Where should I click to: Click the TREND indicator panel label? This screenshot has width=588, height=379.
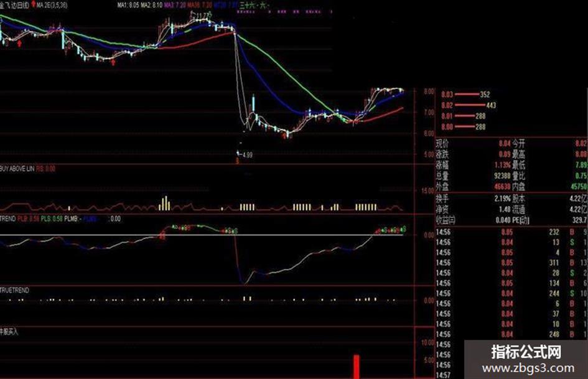(x=8, y=218)
